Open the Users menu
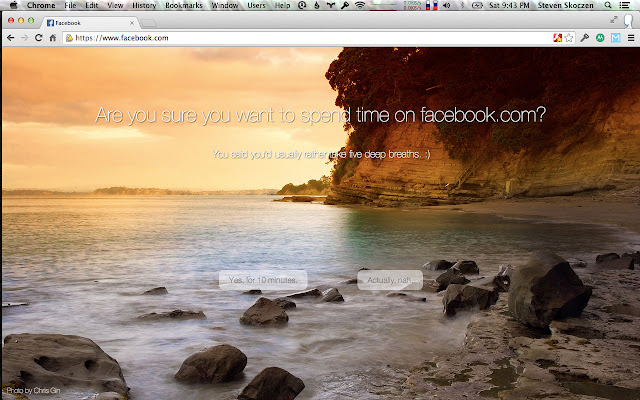 (x=256, y=5)
